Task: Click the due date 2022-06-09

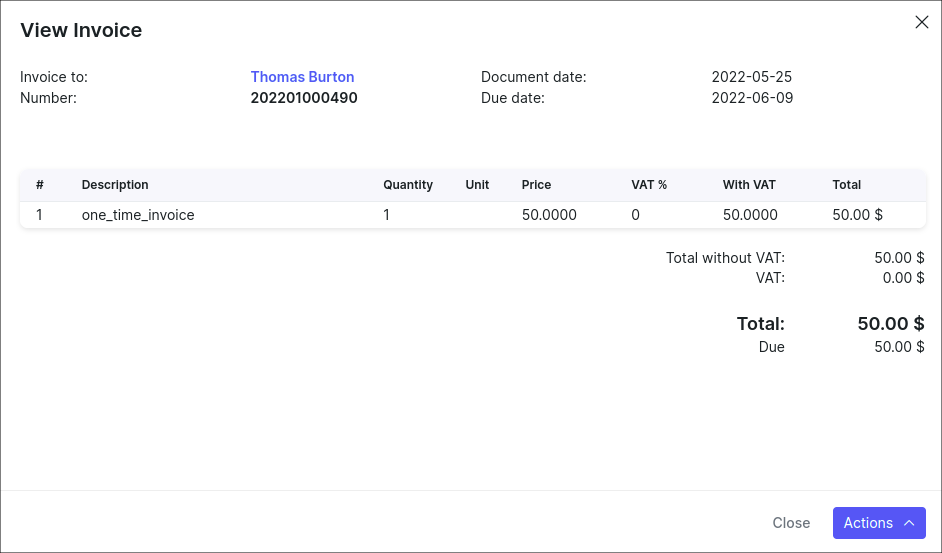Action: point(751,98)
